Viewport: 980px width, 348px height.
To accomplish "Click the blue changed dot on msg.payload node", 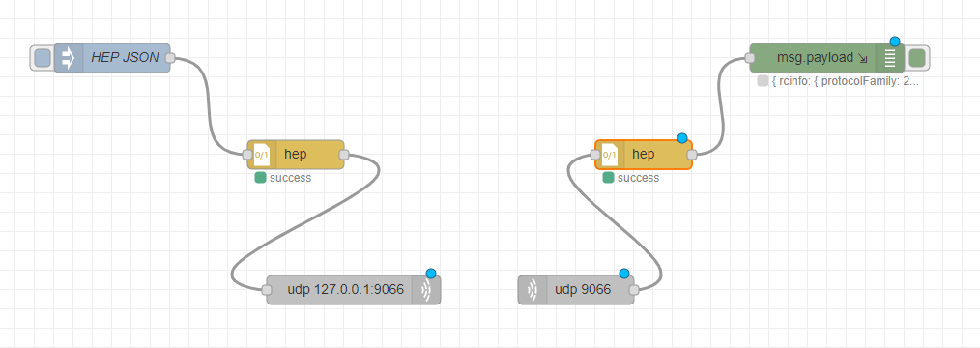I will pyautogui.click(x=894, y=42).
